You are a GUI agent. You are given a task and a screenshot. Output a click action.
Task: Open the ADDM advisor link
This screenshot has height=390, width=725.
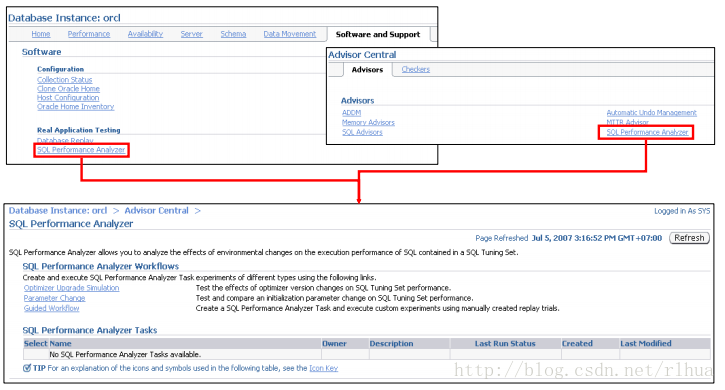click(351, 112)
